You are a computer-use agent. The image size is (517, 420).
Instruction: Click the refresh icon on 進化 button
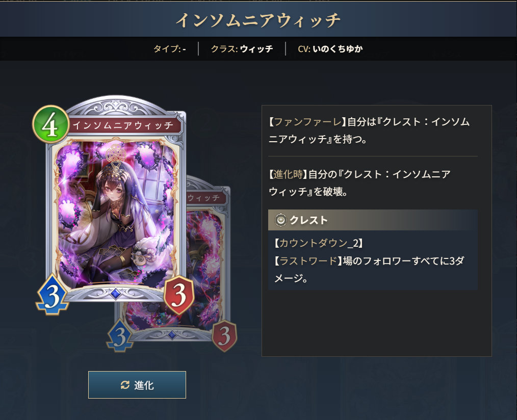[x=125, y=385]
